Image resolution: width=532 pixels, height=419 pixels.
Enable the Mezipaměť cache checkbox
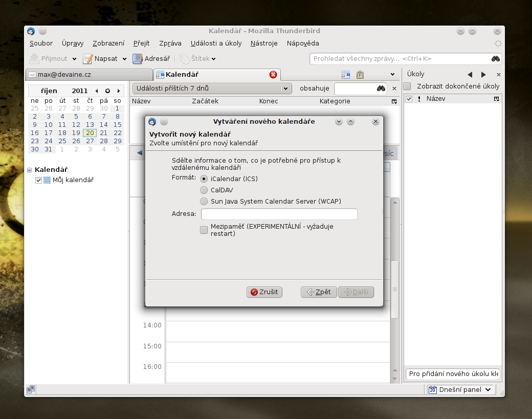coord(204,230)
